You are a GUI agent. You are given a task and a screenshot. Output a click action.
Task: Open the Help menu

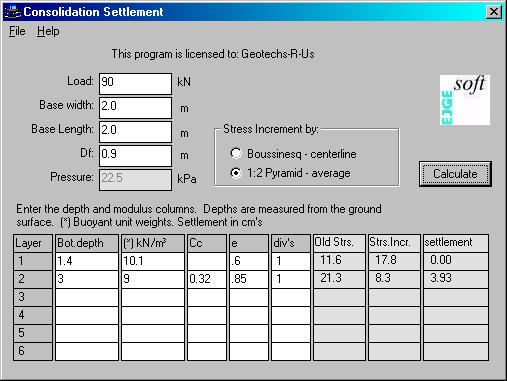click(x=48, y=31)
